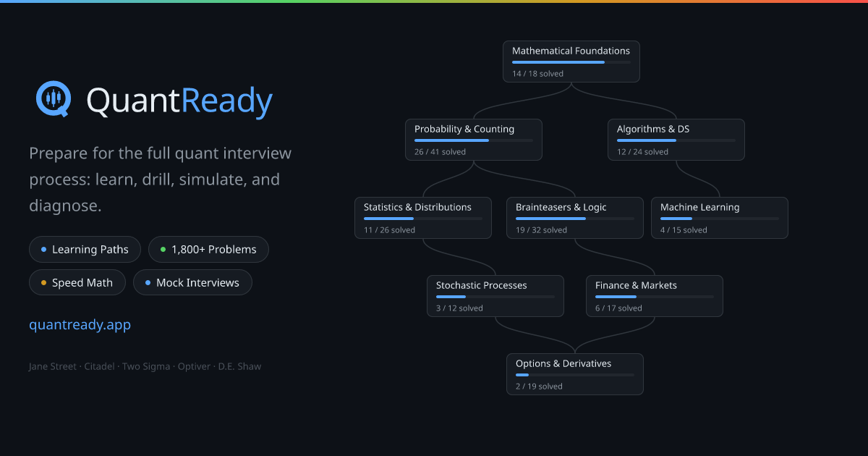The height and width of the screenshot is (456, 868).
Task: Open the Probability & Counting topic card
Action: [474, 140]
